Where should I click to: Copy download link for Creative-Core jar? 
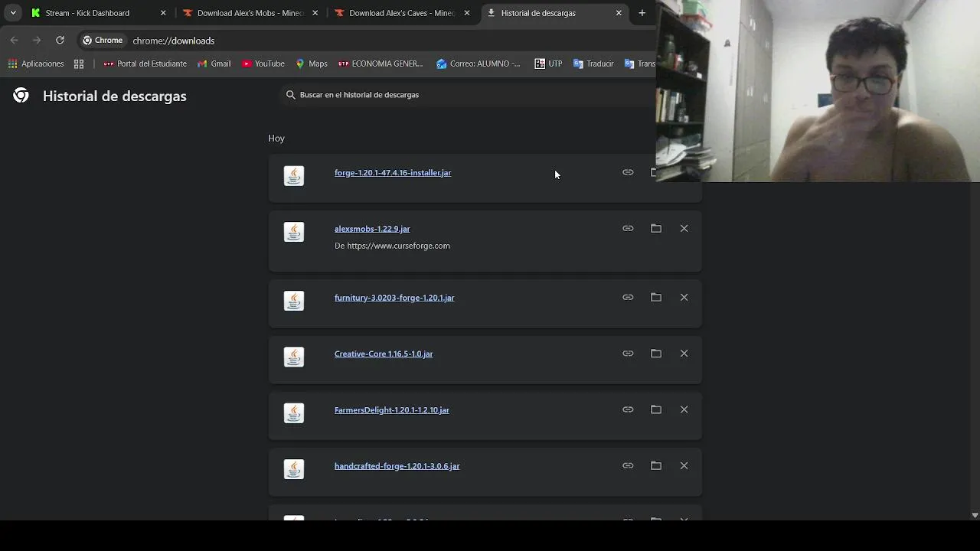[x=628, y=353]
